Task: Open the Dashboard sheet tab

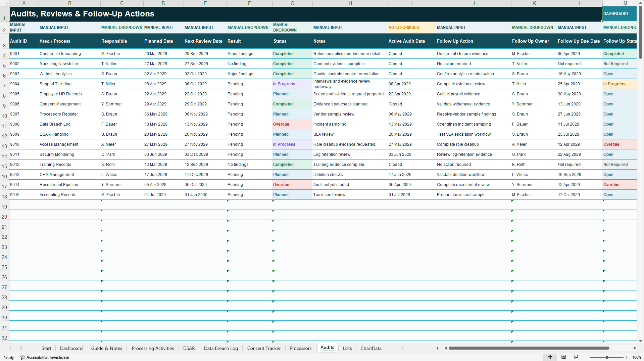Action: coord(71,348)
